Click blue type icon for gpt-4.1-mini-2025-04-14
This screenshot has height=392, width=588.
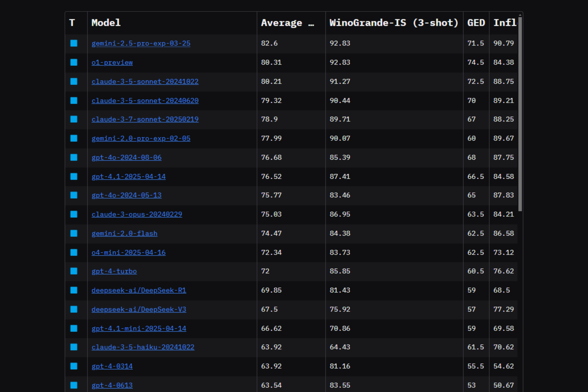[x=74, y=329]
